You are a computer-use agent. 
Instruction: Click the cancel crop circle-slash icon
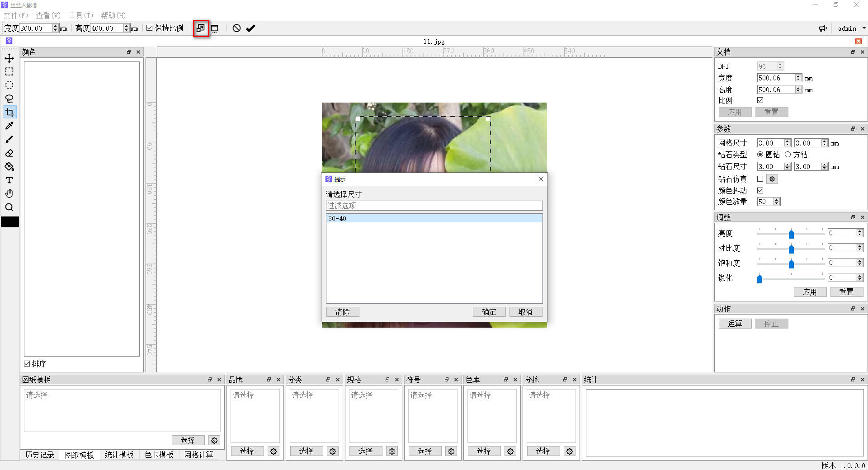point(236,28)
